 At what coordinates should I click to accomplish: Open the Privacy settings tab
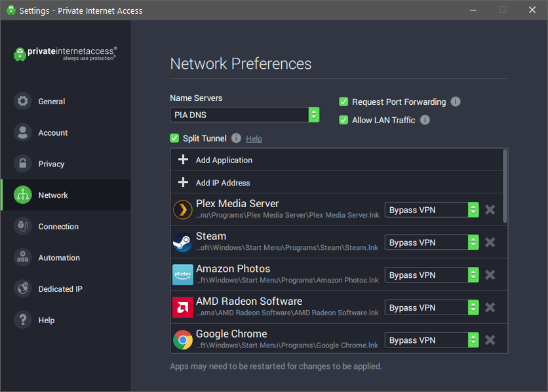[x=51, y=164]
